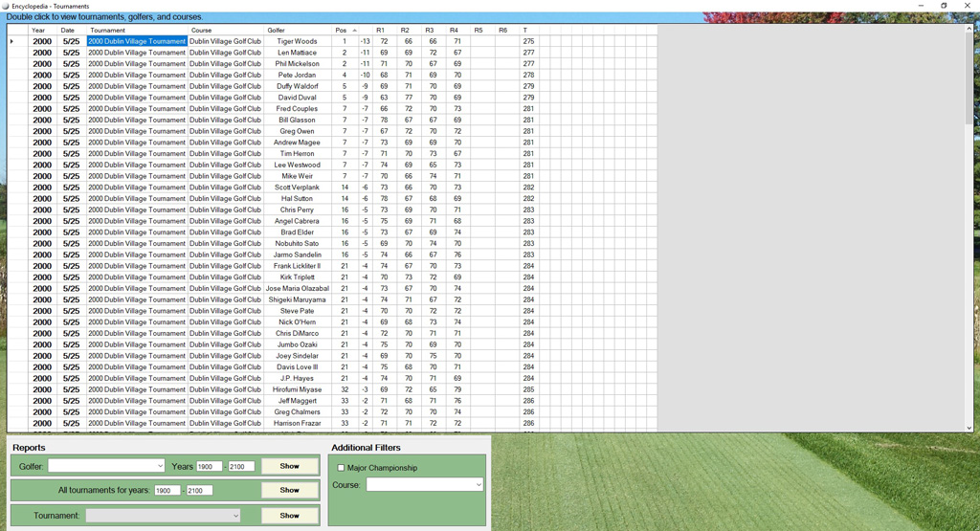Click the Year column header
980x531 pixels.
42,31
